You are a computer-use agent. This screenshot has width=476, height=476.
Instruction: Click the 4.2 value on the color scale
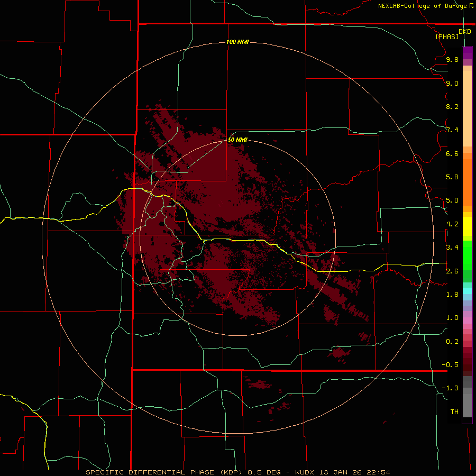(452, 224)
